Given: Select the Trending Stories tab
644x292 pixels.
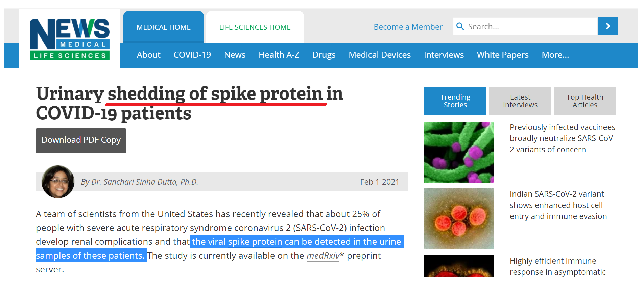Looking at the screenshot, I should pos(455,101).
